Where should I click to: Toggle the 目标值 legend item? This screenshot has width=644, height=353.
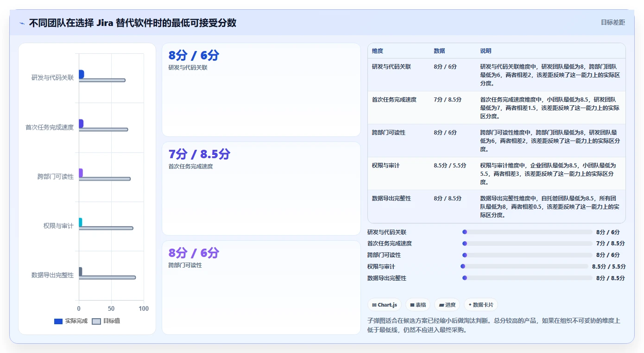coord(106,321)
